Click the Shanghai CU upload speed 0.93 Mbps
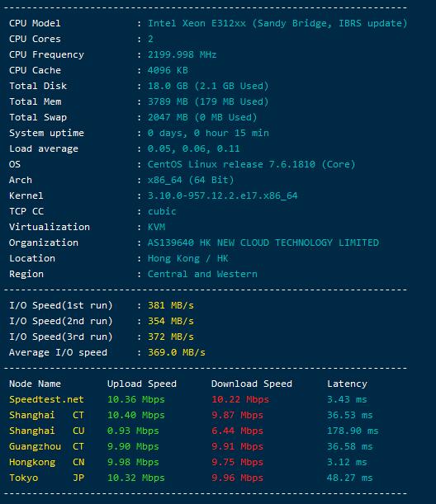The height and width of the screenshot is (504, 436). [x=133, y=431]
